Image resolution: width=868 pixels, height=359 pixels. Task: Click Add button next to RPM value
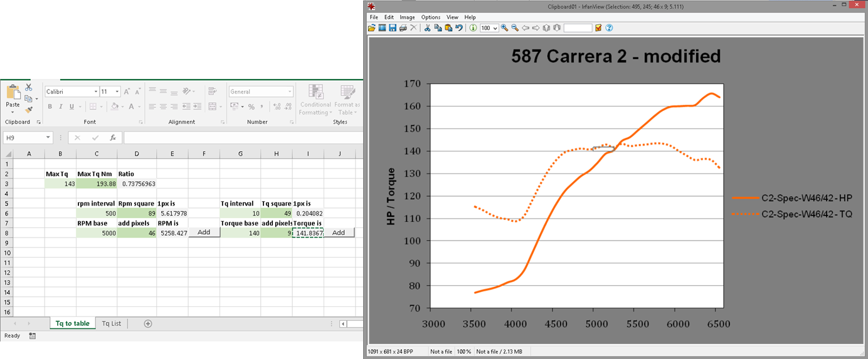pos(204,232)
